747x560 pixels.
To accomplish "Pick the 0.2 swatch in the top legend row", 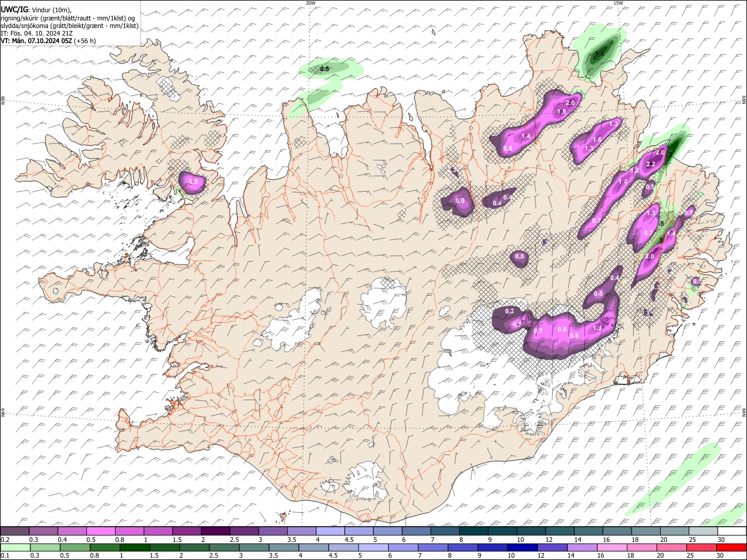I will [x=15, y=531].
